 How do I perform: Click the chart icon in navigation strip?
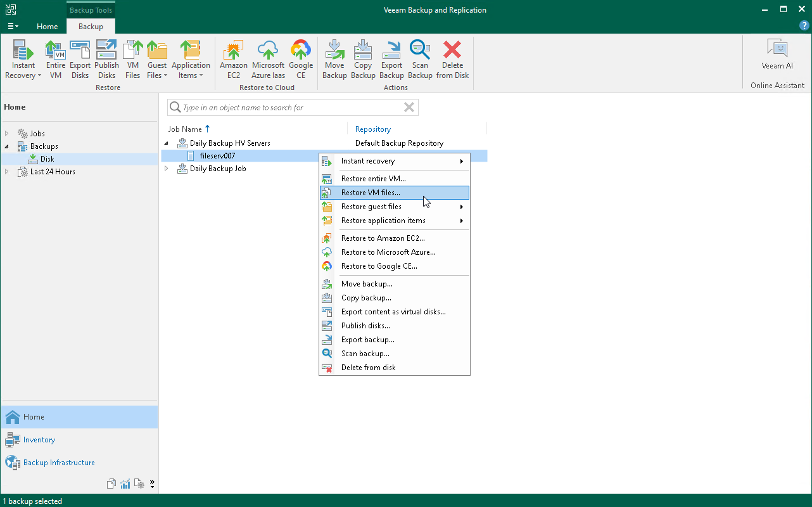[125, 484]
